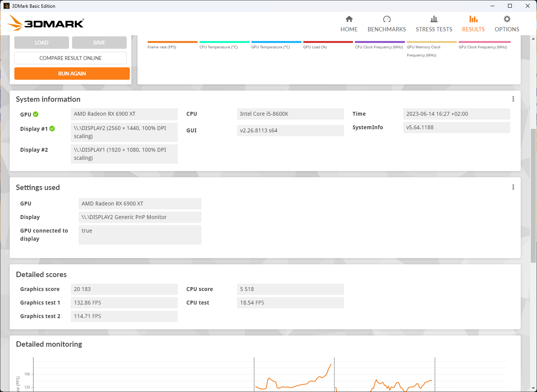Image resolution: width=537 pixels, height=392 pixels.
Task: Click the vertical scrollbar thumb
Action: [534, 195]
